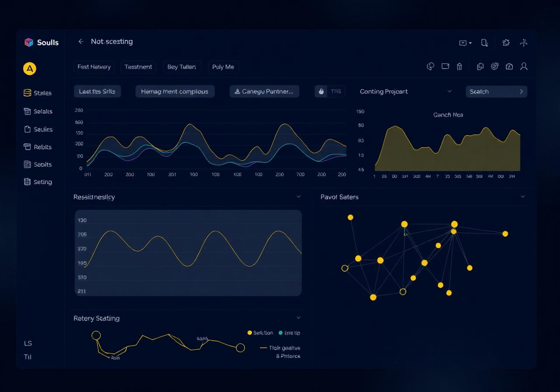The image size is (560, 392).
Task: Click the arrow inside the Scalch field
Action: (521, 91)
